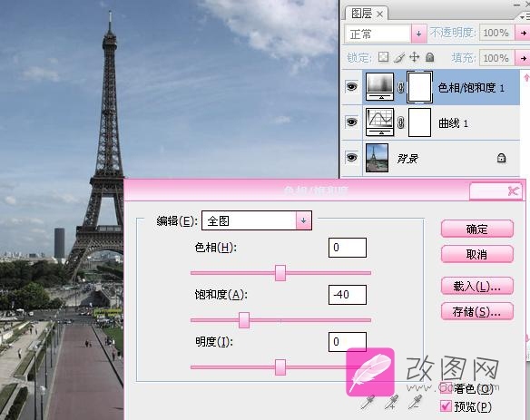Viewport: 530px width, 420px height.
Task: Hide the 背景 layer
Action: tap(351, 158)
